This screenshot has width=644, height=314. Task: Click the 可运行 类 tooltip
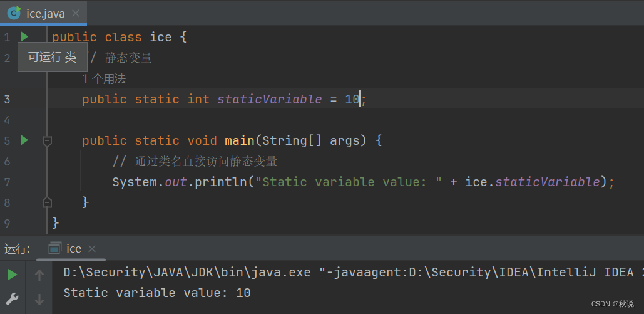tap(52, 57)
